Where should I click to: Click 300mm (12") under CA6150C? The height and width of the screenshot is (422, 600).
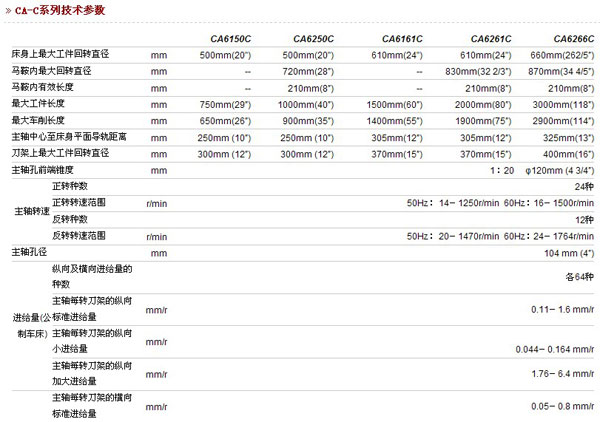224,155
